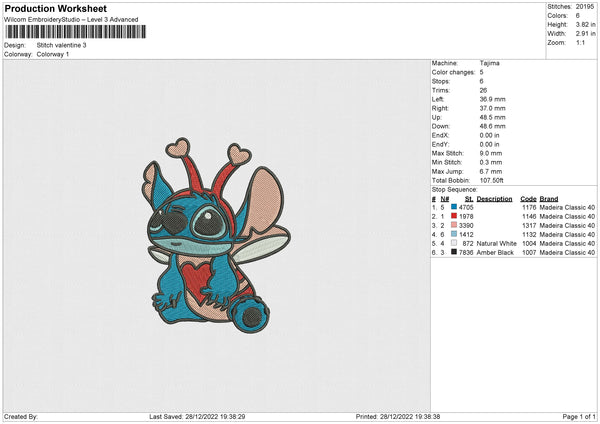Click the Production Worksheet title

point(50,8)
